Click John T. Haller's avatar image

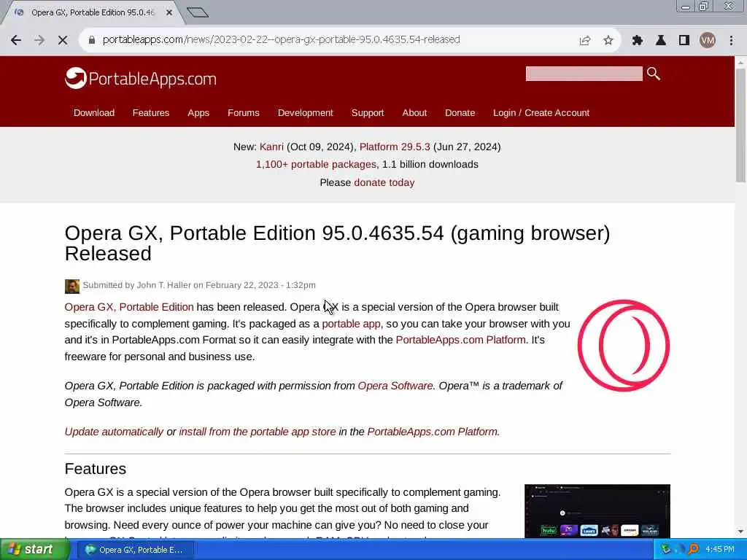72,286
